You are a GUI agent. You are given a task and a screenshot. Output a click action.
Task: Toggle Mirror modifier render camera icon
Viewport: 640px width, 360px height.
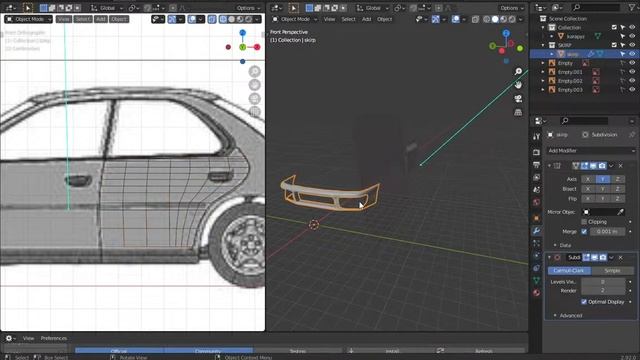click(x=602, y=166)
